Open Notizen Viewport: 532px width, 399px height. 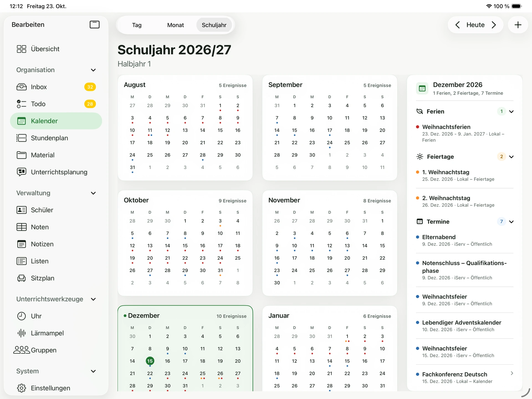[x=56, y=244]
